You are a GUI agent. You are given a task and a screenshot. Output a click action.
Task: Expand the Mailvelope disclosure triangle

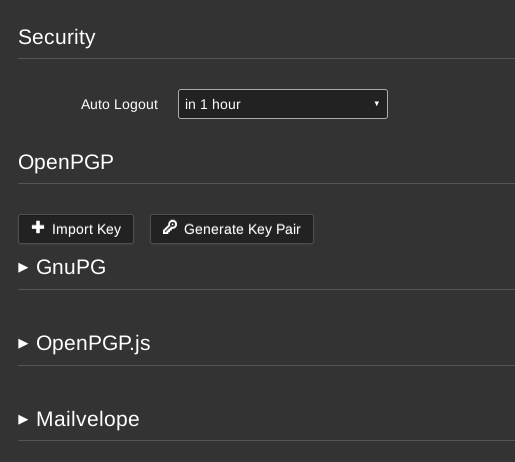click(23, 419)
